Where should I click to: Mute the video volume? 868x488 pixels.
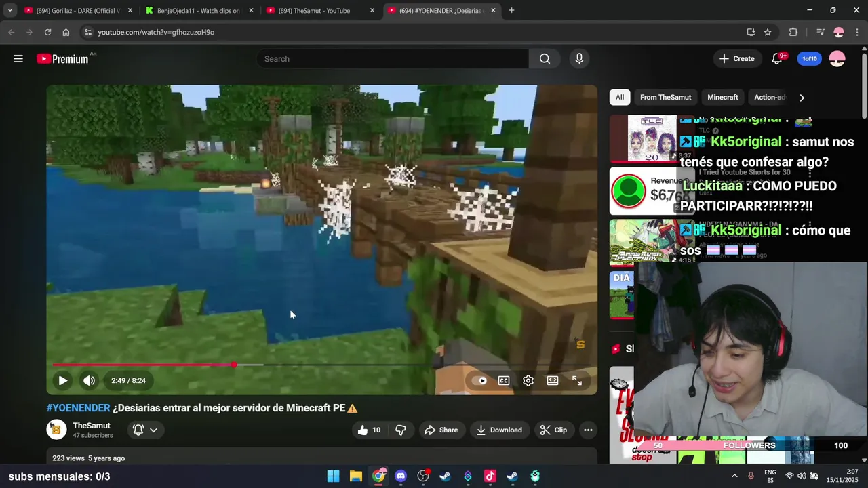[x=89, y=381]
